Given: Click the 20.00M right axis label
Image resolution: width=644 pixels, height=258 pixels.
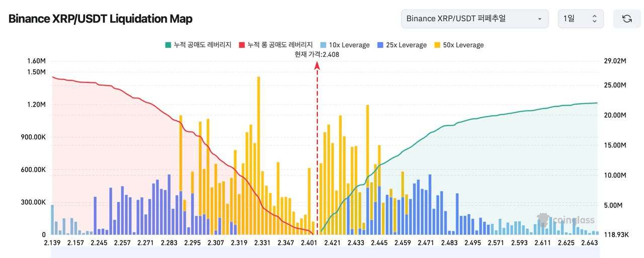Looking at the screenshot, I should [614, 115].
